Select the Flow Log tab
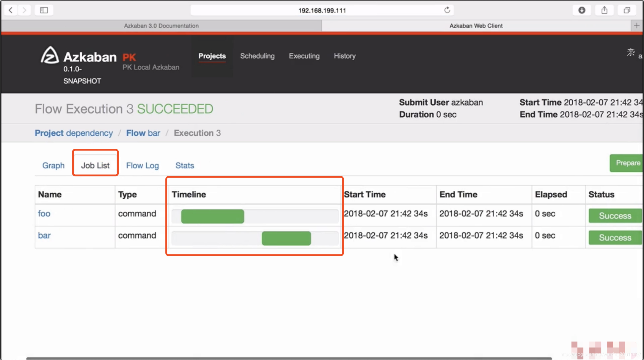This screenshot has height=360, width=644. coord(142,165)
